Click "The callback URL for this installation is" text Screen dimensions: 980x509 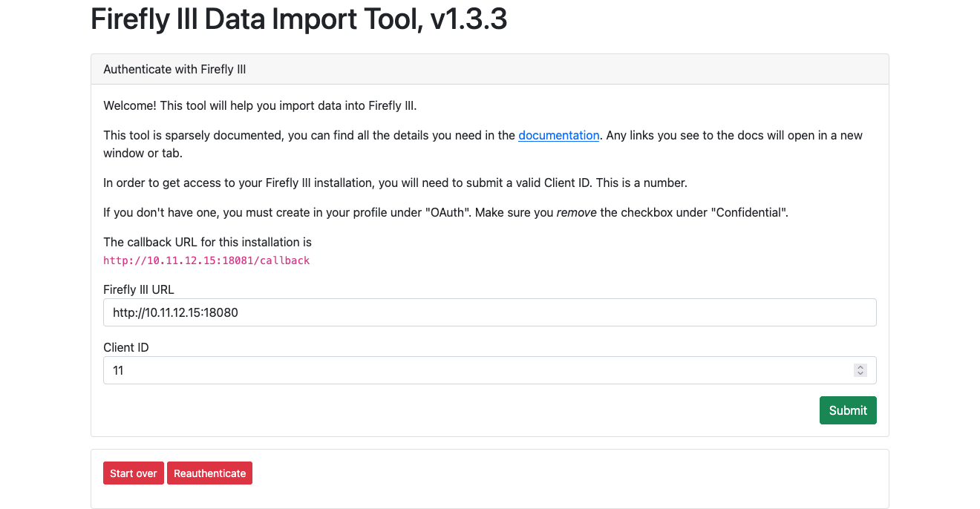pos(207,242)
